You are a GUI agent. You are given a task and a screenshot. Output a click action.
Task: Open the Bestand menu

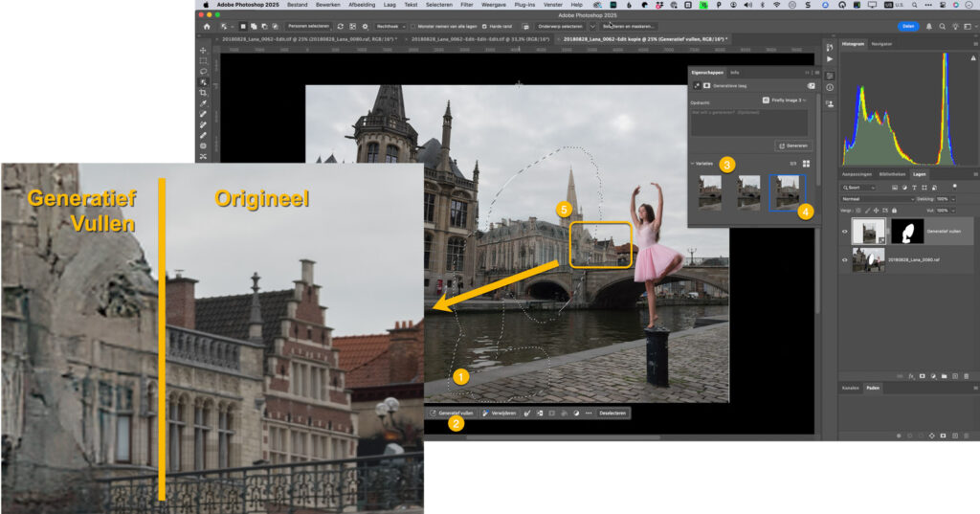pos(297,5)
